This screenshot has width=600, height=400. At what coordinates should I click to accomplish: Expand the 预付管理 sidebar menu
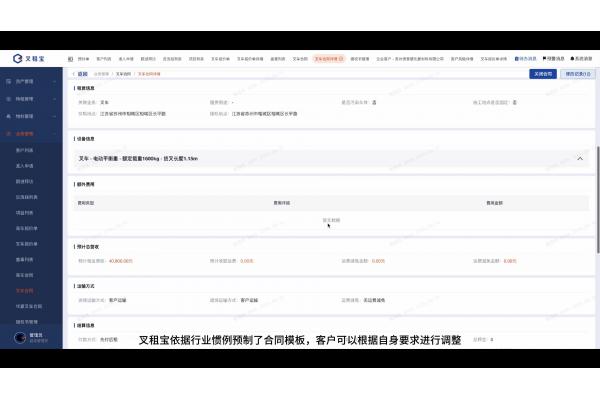pos(30,116)
